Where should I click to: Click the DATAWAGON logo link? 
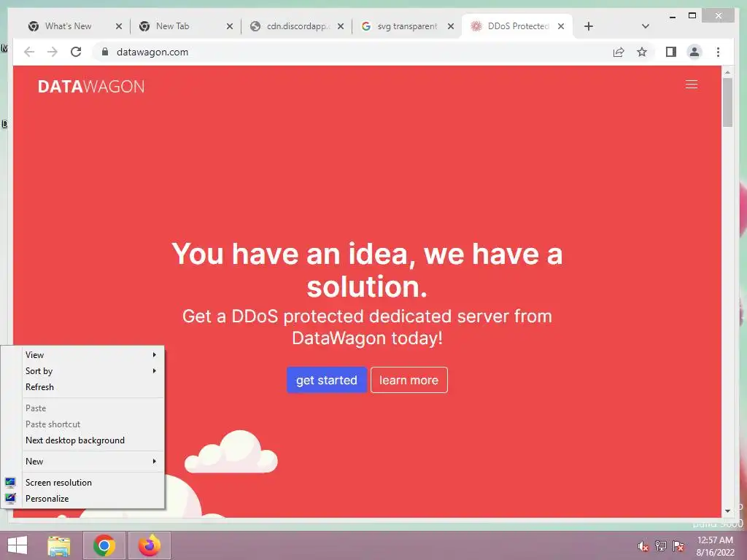[x=91, y=86]
